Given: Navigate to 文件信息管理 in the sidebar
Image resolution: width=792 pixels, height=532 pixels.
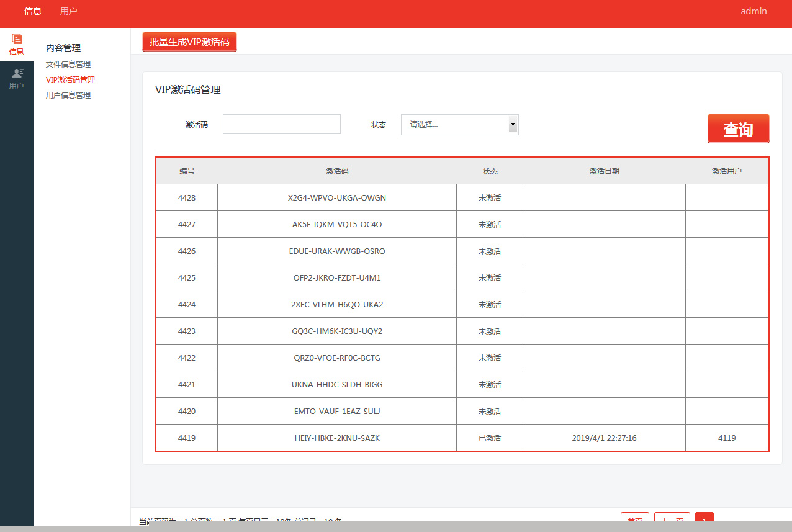Looking at the screenshot, I should point(67,64).
